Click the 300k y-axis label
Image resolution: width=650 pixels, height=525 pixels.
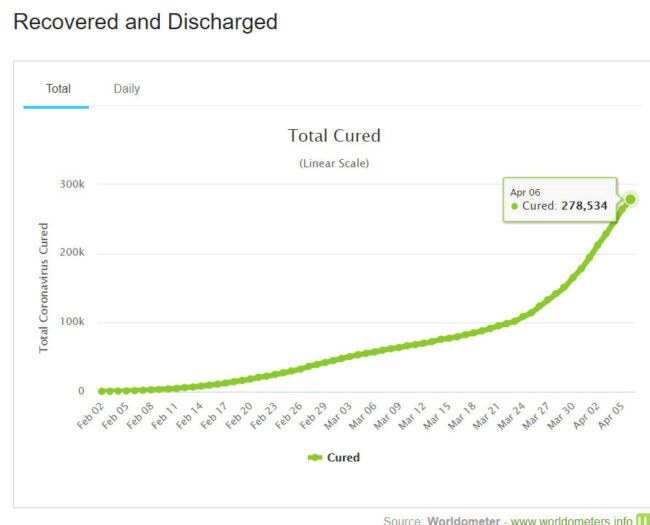click(71, 184)
